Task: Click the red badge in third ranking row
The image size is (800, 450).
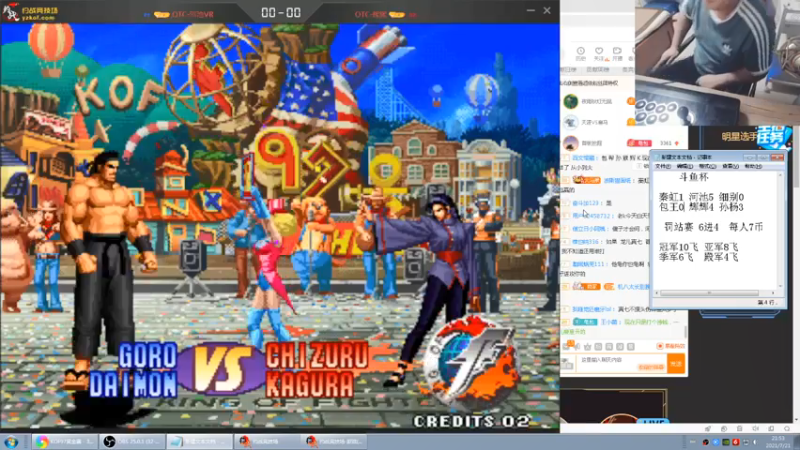Action: [x=639, y=143]
